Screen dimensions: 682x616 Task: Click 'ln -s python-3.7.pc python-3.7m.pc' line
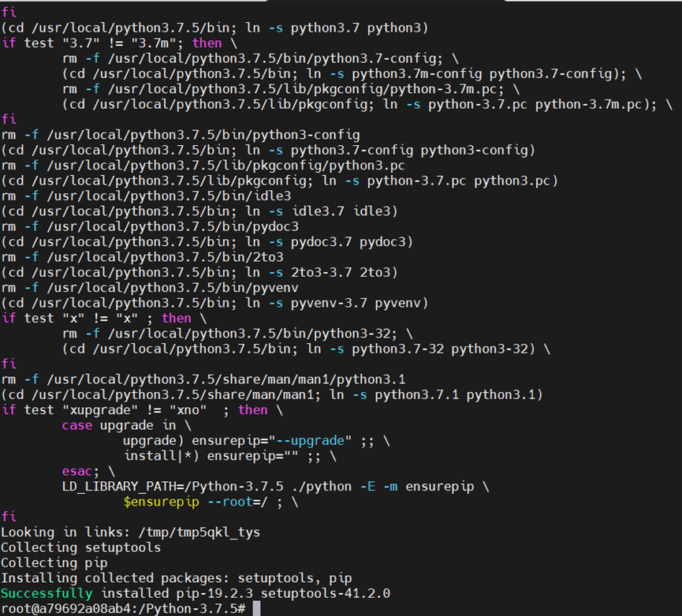(x=367, y=104)
